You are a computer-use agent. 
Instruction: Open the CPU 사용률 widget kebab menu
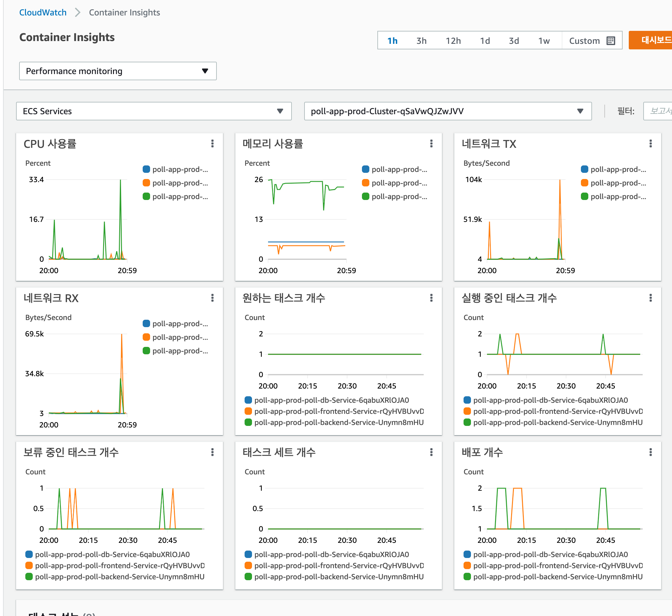(x=212, y=144)
